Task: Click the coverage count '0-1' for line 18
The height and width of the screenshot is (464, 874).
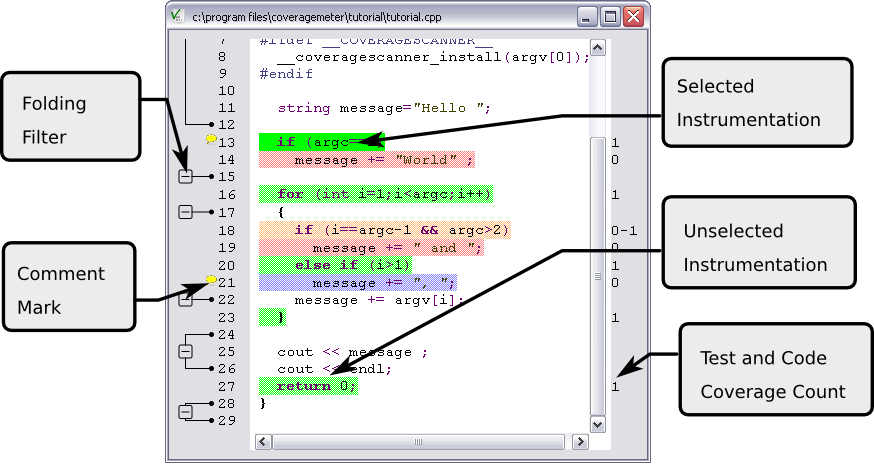Action: pyautogui.click(x=624, y=231)
